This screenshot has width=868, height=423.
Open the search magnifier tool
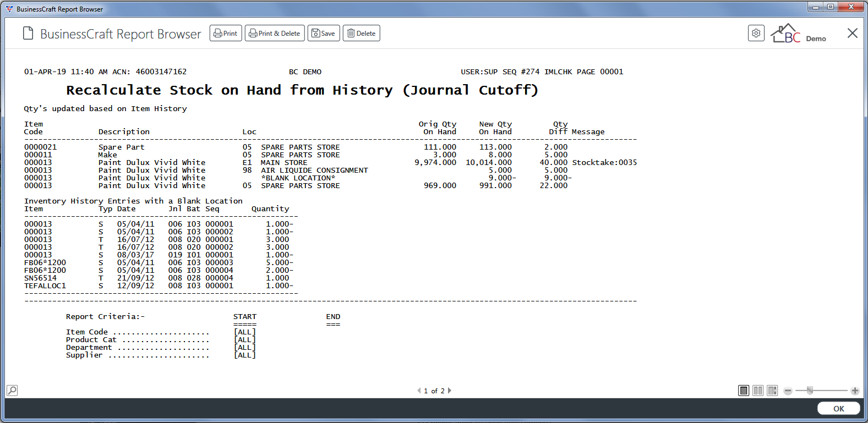pyautogui.click(x=12, y=391)
